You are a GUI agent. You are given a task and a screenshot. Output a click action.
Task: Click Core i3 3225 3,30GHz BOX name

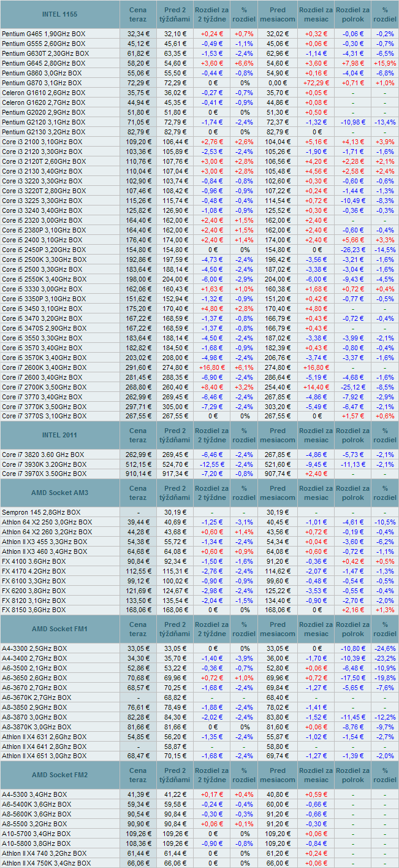pos(42,200)
